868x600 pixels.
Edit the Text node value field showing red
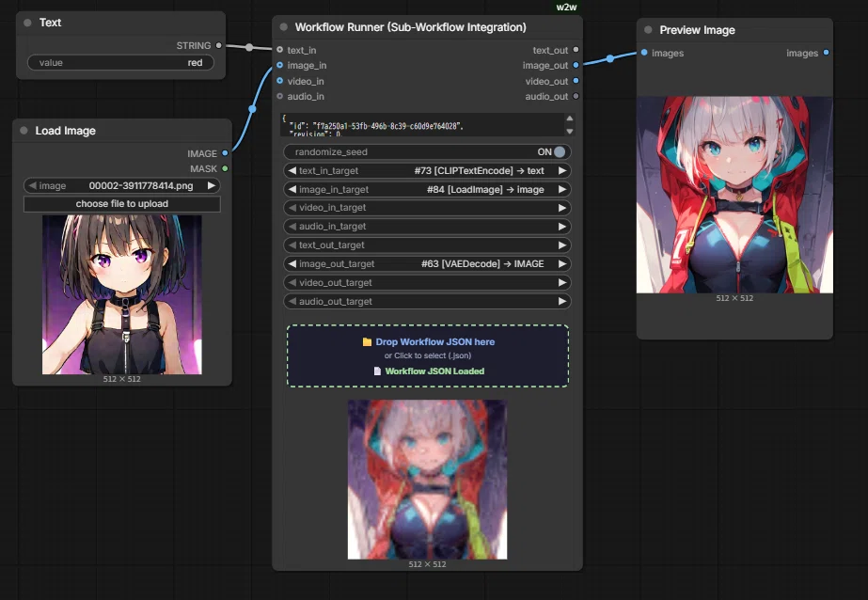(120, 63)
